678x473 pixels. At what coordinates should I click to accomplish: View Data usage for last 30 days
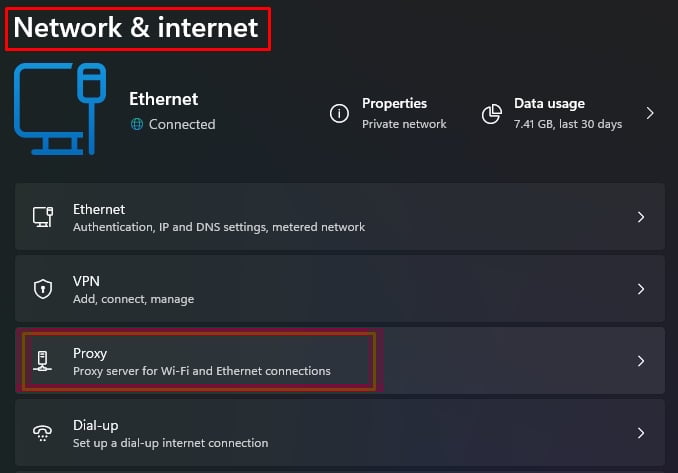[x=567, y=113]
